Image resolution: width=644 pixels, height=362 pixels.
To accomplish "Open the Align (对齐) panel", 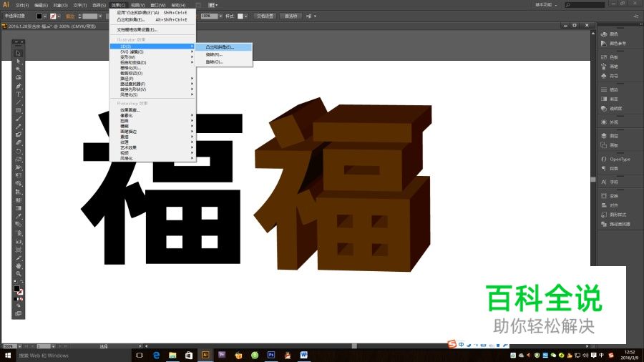I will (x=610, y=205).
